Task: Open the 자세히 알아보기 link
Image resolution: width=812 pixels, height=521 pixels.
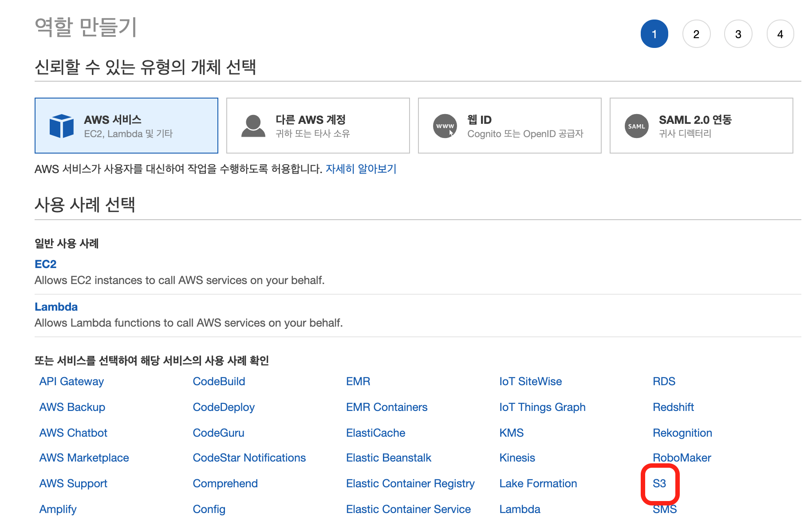Action: click(361, 169)
